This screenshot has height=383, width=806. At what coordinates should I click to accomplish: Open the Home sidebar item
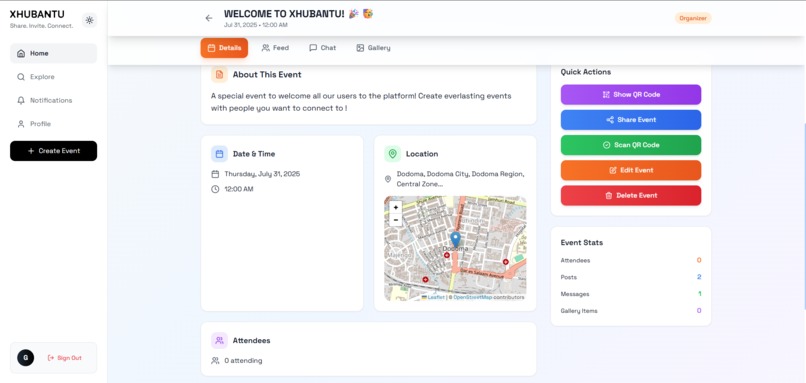[53, 53]
